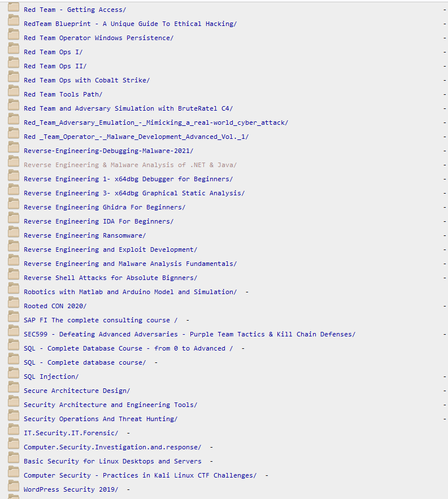Click folder icon beside Red Team Tools Path
Screen dimensions: 448x499
pos(14,91)
